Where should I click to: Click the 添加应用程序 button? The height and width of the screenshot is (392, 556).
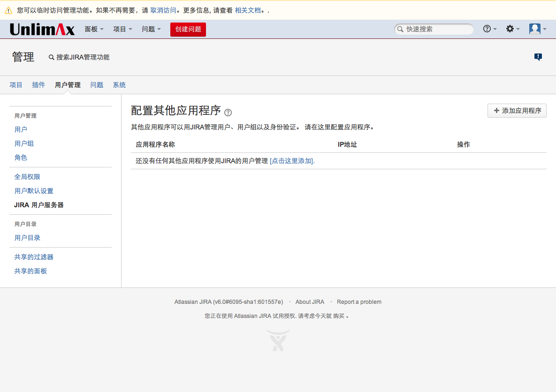[x=517, y=111]
